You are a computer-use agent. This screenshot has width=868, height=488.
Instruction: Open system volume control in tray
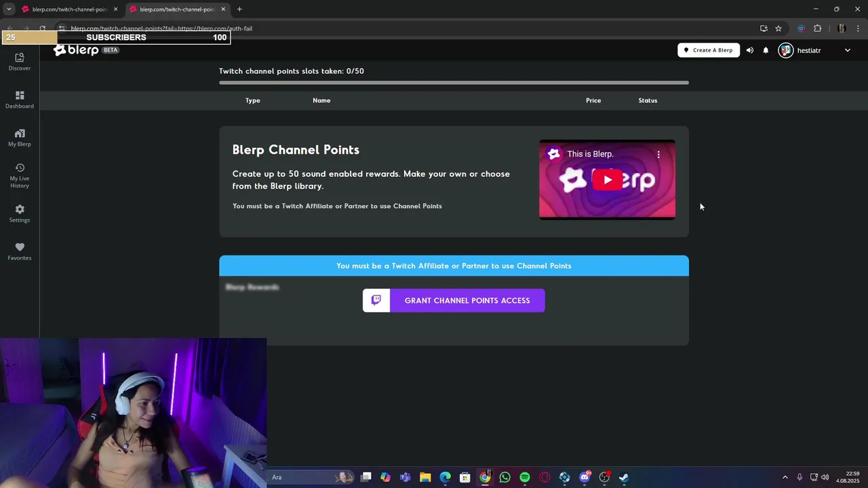(x=825, y=477)
